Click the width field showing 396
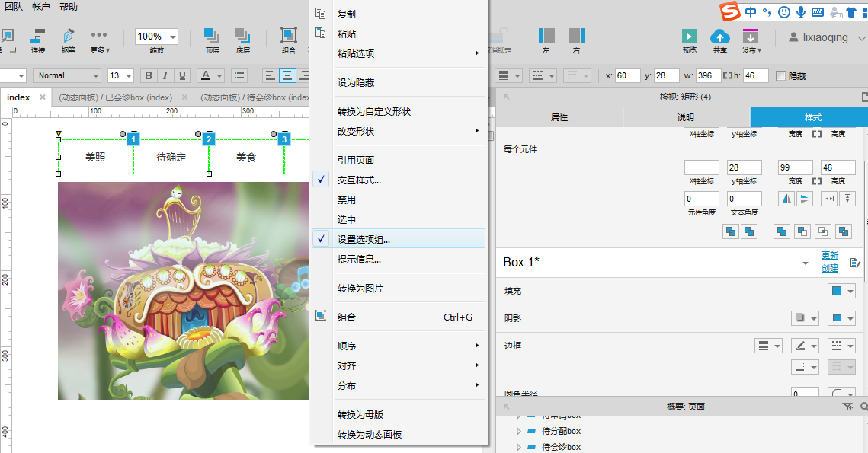Screen dimensions: 868x453 pos(708,75)
